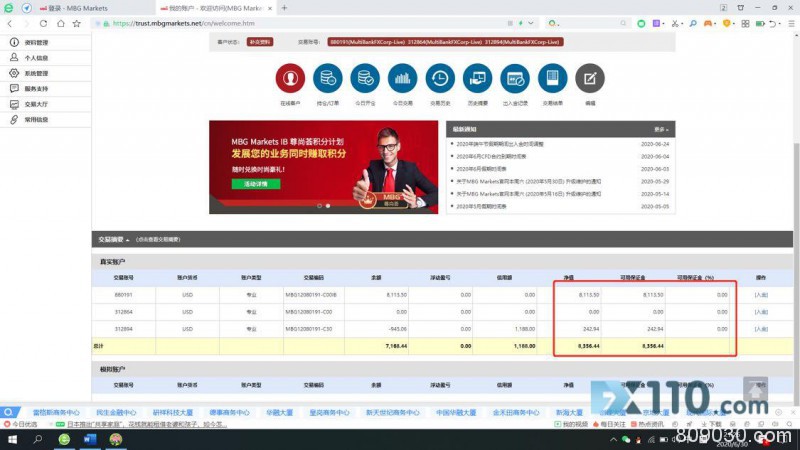800x450 pixels.
Task: Click the info circle icon beside 资料管理
Action: tap(14, 42)
